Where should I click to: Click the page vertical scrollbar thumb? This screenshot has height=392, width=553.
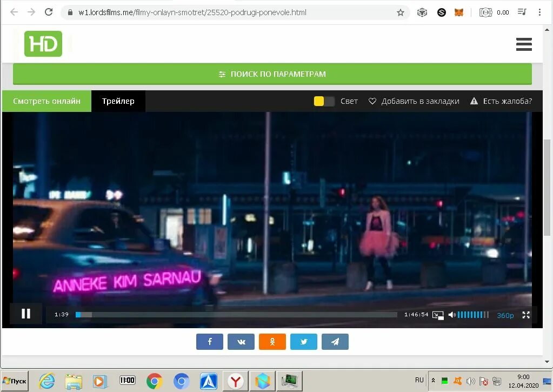click(547, 187)
